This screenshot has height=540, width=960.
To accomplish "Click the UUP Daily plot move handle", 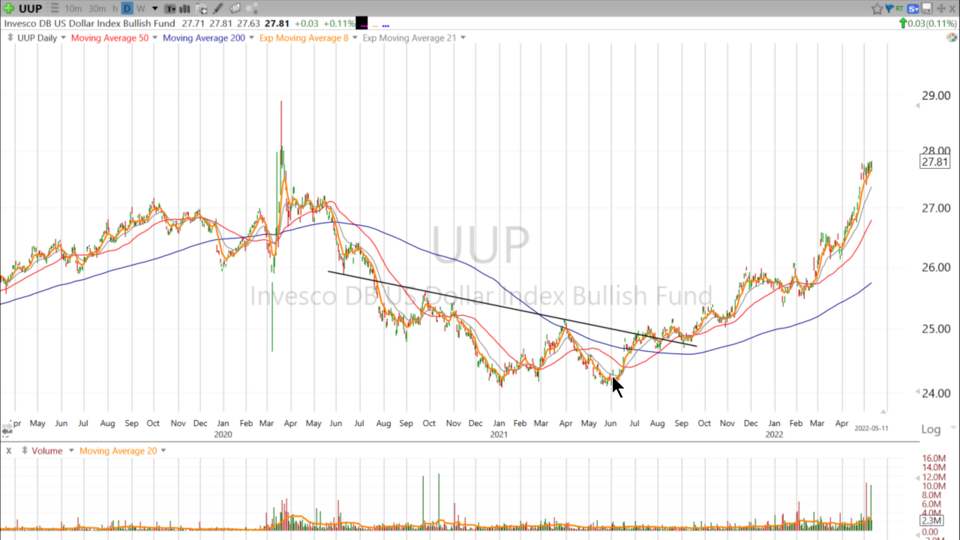I will coord(10,37).
